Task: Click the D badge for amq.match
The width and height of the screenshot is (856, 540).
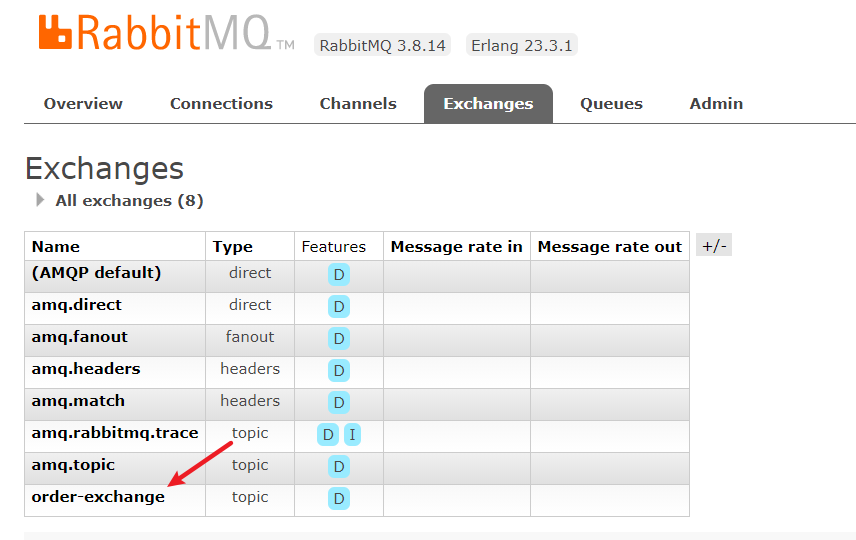Action: click(339, 403)
